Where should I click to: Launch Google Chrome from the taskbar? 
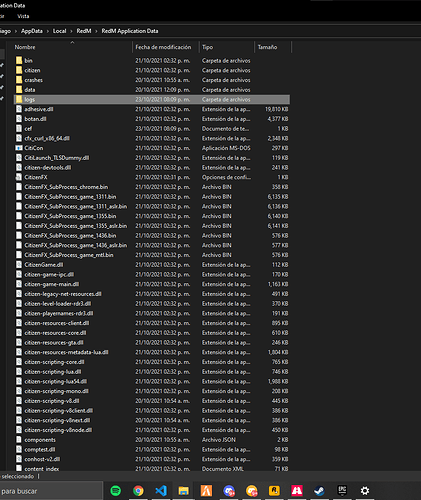[x=138, y=490]
